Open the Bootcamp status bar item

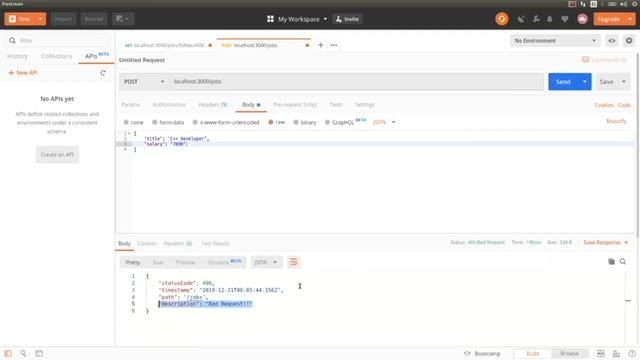pyautogui.click(x=482, y=353)
